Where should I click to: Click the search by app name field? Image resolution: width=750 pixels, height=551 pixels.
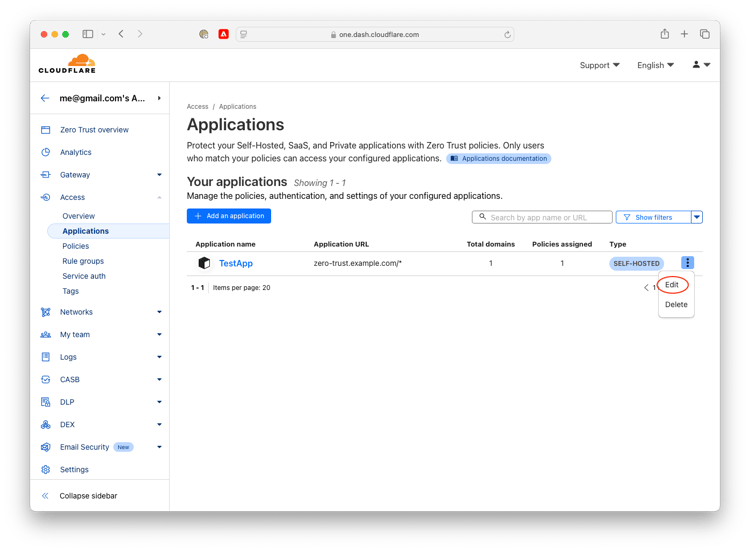click(543, 217)
